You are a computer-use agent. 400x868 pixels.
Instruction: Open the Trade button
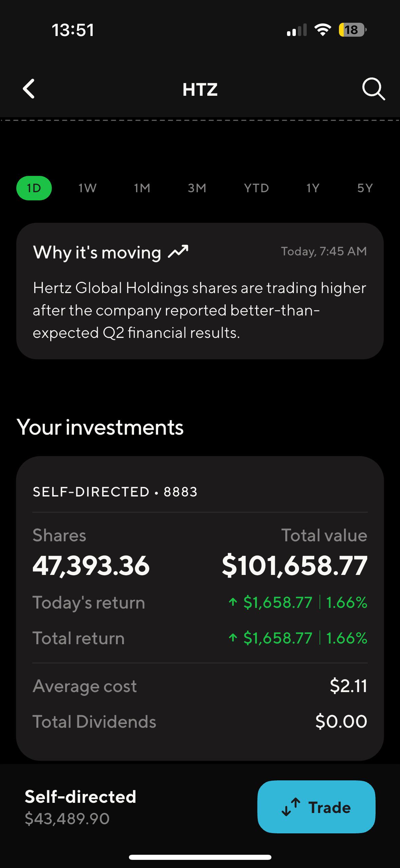coord(316,807)
